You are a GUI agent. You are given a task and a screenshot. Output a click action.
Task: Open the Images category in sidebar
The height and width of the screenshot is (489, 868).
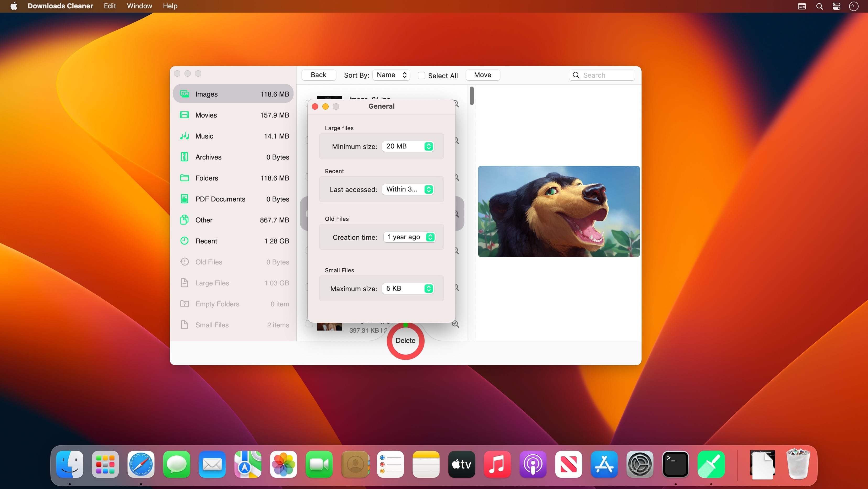(233, 94)
